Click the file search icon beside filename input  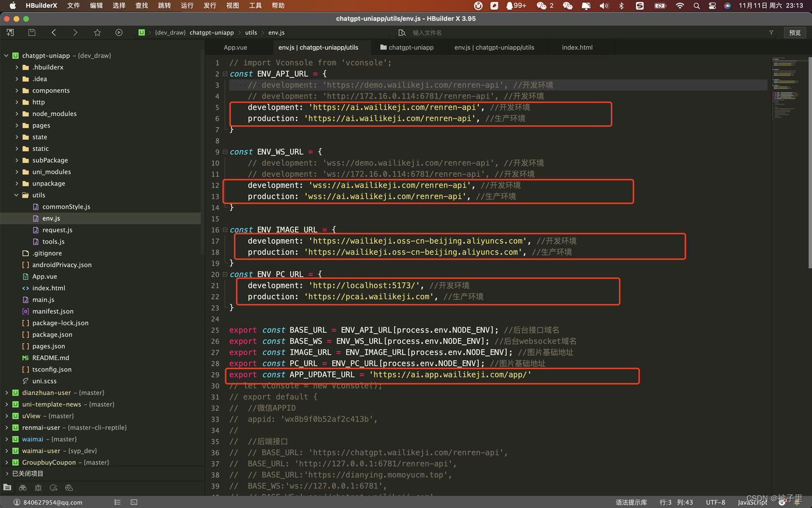(401, 33)
